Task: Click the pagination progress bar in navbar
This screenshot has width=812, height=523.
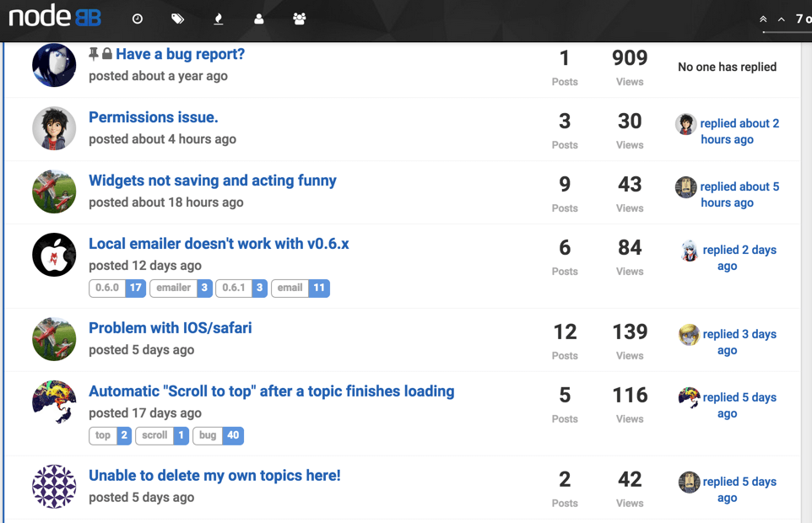Action: coord(787,32)
